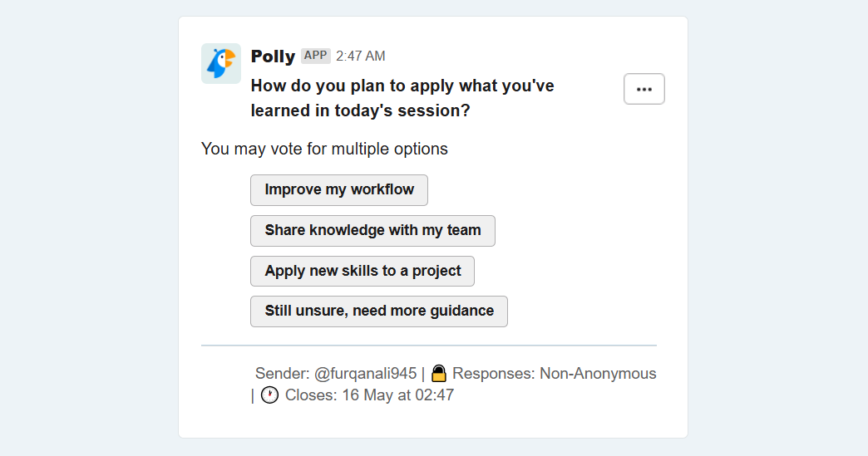The height and width of the screenshot is (456, 868).
Task: Click the Polly app name
Action: [273, 56]
